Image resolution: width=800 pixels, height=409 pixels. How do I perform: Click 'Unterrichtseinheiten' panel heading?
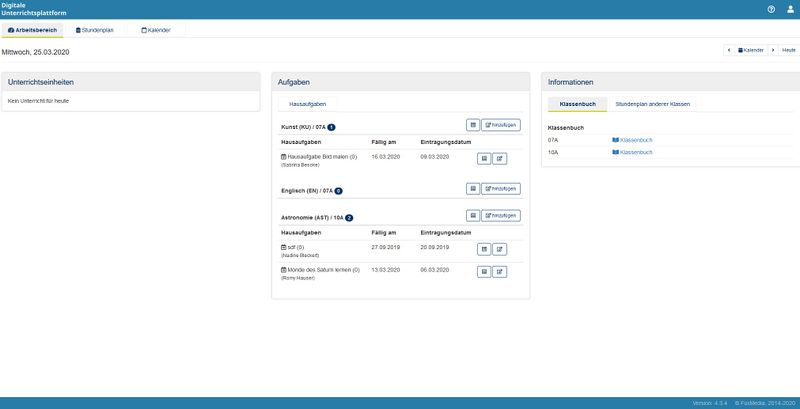coord(41,82)
